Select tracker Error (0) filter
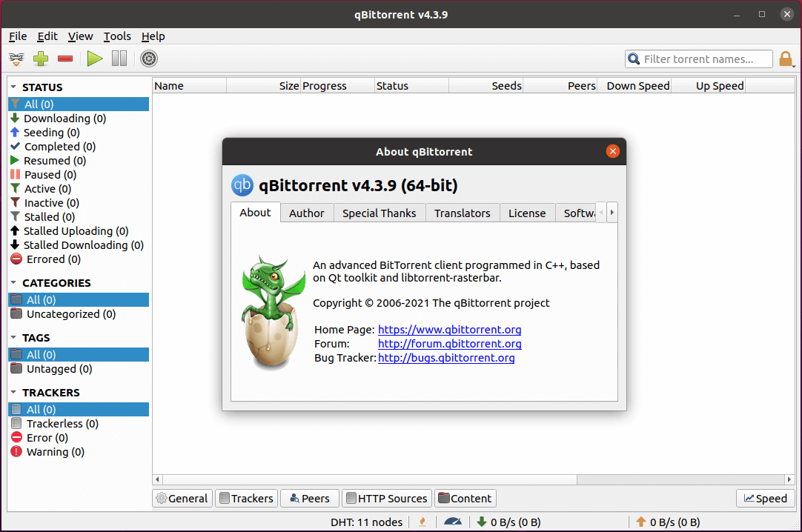The height and width of the screenshot is (532, 802). [79, 438]
